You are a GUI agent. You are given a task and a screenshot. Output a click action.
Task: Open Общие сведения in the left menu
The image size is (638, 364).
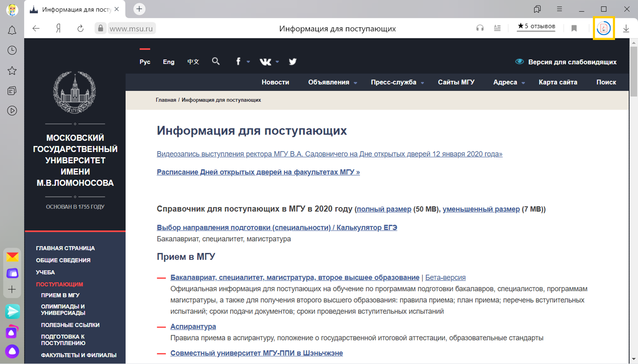click(63, 260)
